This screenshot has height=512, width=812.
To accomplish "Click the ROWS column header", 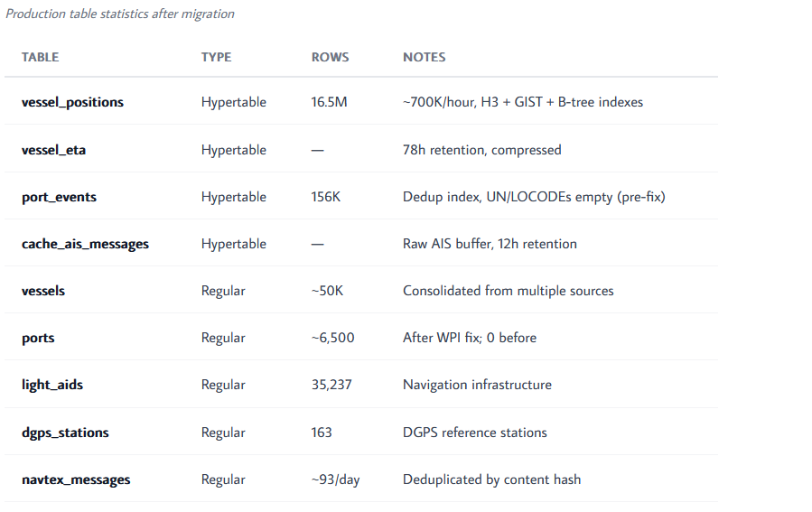I will [330, 57].
